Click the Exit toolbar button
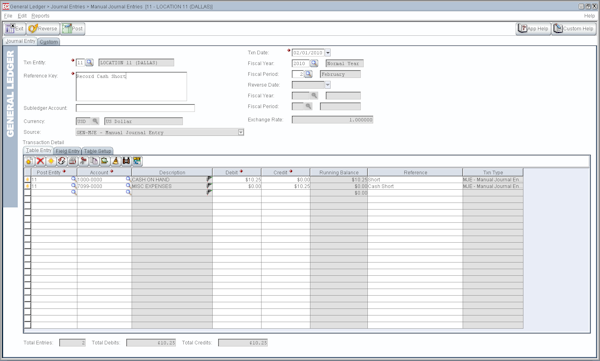Viewport: 600px width, 361px height. [15, 29]
